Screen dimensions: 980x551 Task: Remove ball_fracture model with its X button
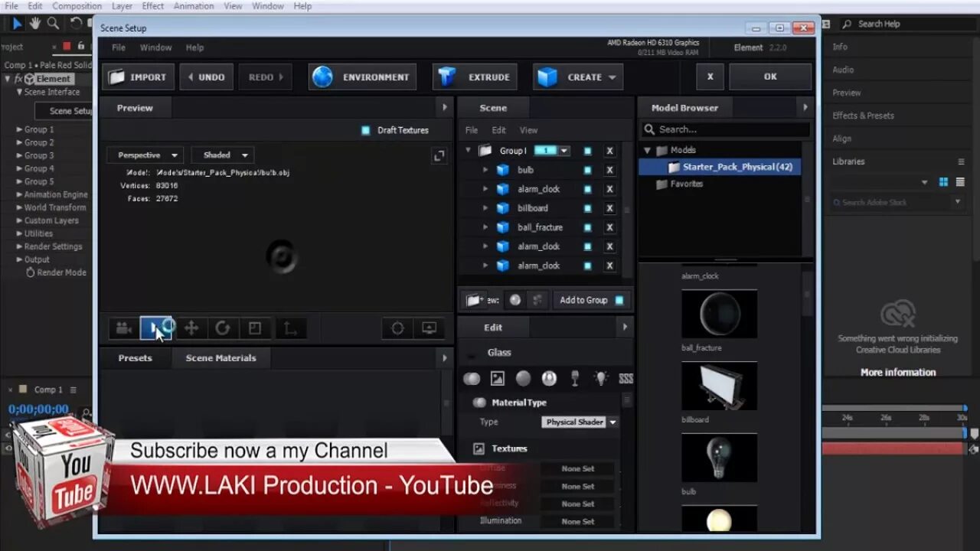[x=609, y=227]
